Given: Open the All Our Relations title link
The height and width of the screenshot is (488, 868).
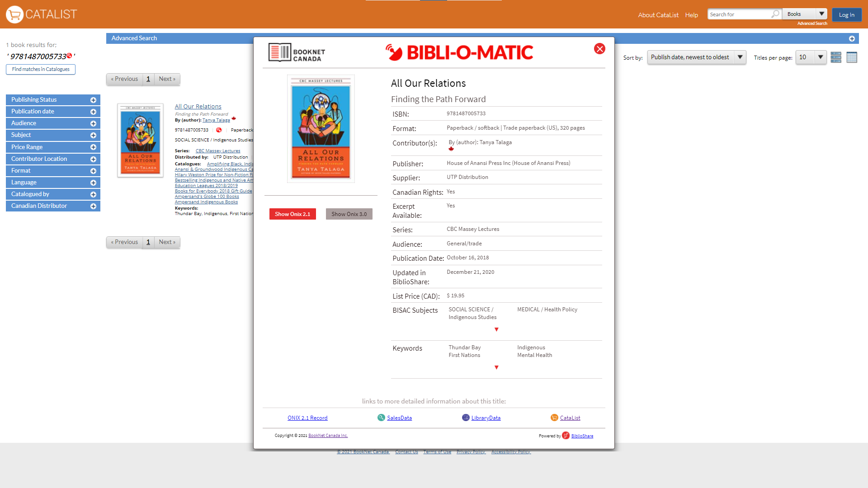Looking at the screenshot, I should (x=198, y=107).
